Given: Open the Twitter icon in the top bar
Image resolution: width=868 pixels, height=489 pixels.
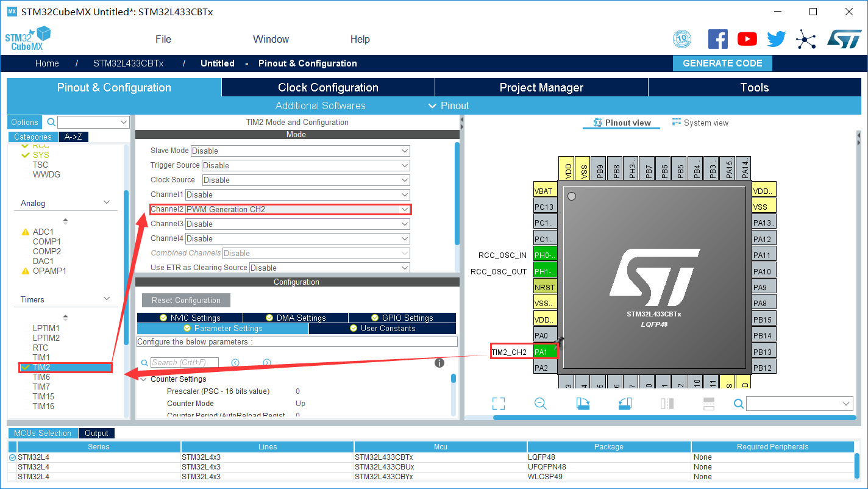Looking at the screenshot, I should point(776,39).
